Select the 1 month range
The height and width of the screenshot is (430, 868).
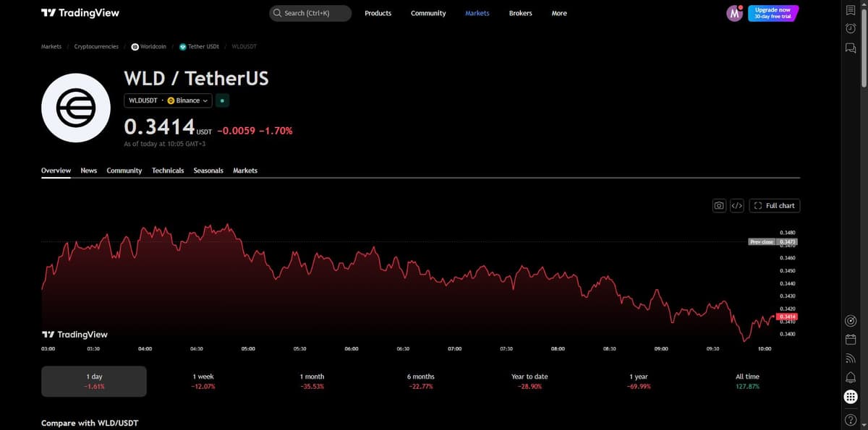tap(312, 381)
